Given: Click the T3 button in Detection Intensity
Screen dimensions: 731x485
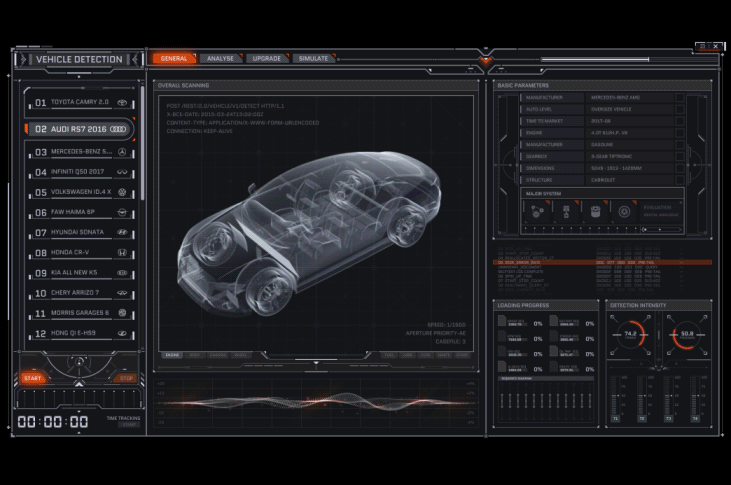Looking at the screenshot, I should pyautogui.click(x=669, y=418).
